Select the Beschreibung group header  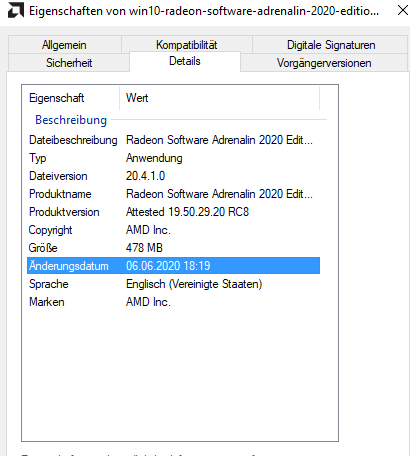point(71,120)
